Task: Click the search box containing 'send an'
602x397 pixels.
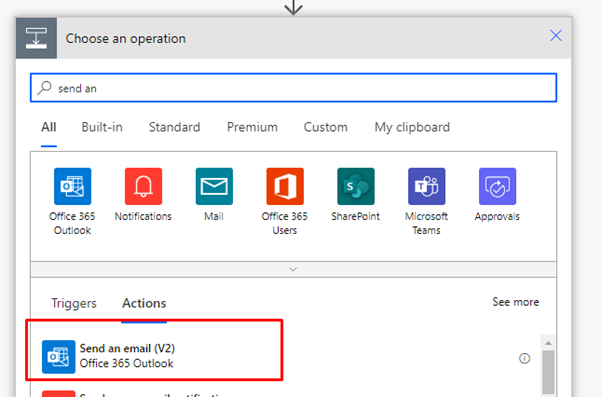Action: [293, 88]
